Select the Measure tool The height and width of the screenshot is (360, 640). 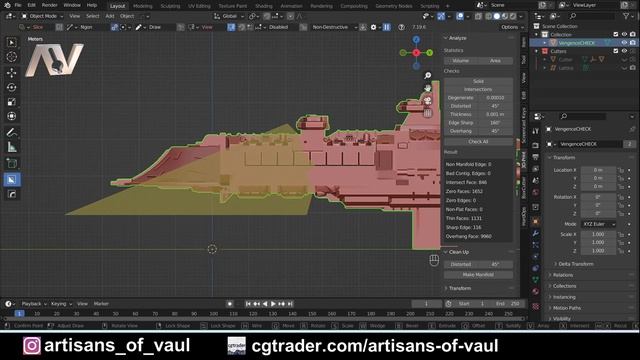11,147
